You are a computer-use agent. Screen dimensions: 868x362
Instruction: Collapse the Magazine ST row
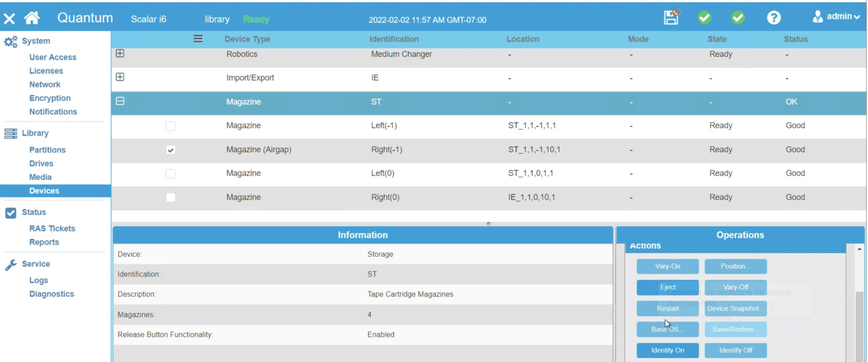click(120, 101)
